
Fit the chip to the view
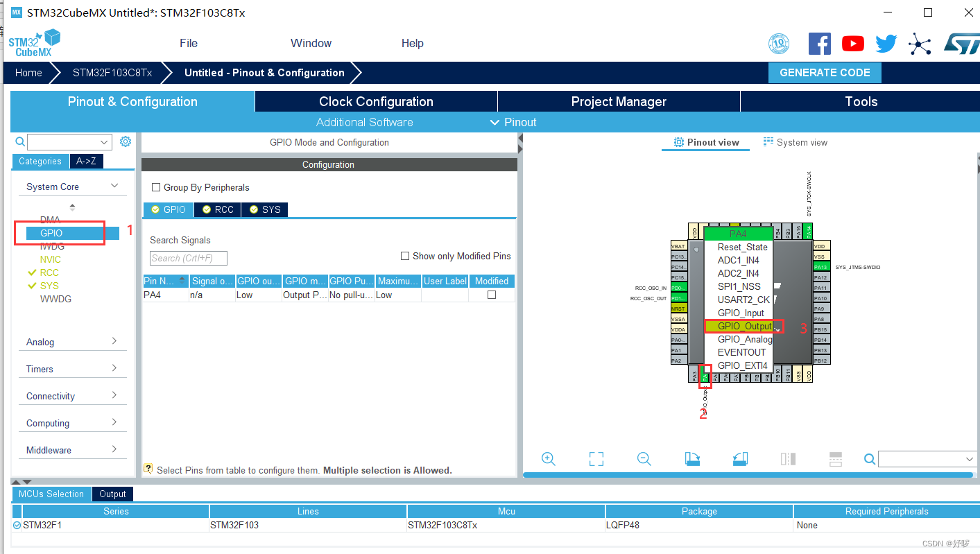[x=596, y=459]
